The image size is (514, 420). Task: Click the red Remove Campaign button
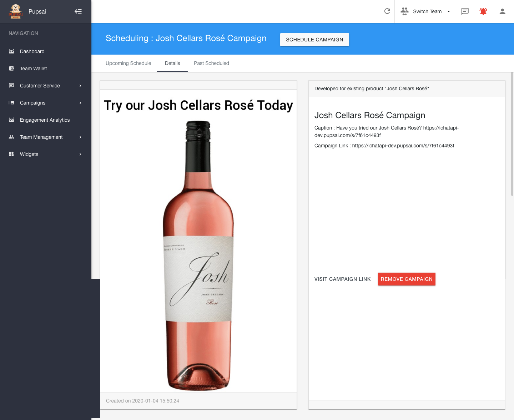click(x=407, y=279)
